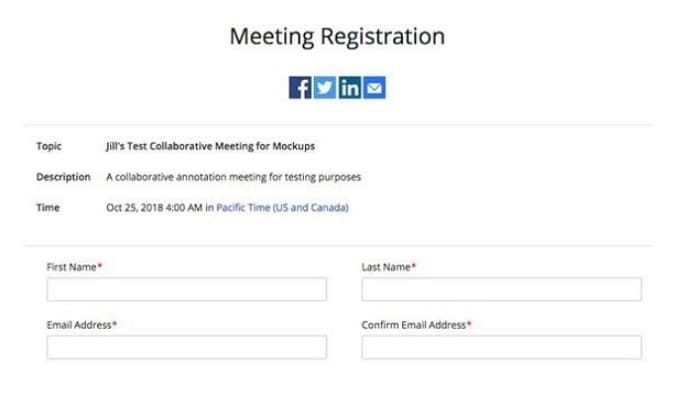Click the Email Address label text
The width and height of the screenshot is (700, 400).
(78, 325)
